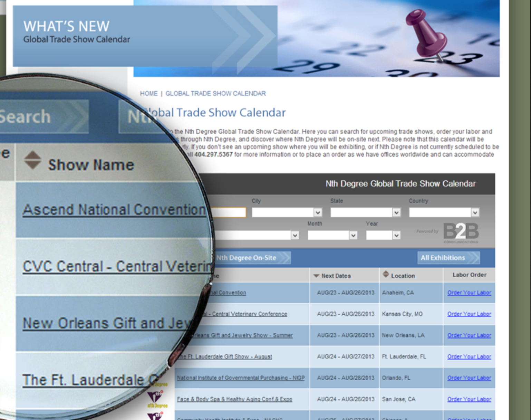Select AUG/23 - AUG/26/2013 dates for Anaheim
Viewport: 531px width, 420px height.
tap(346, 293)
